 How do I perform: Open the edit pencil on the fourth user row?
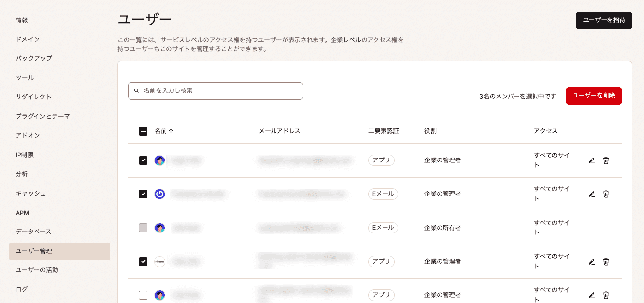click(591, 262)
